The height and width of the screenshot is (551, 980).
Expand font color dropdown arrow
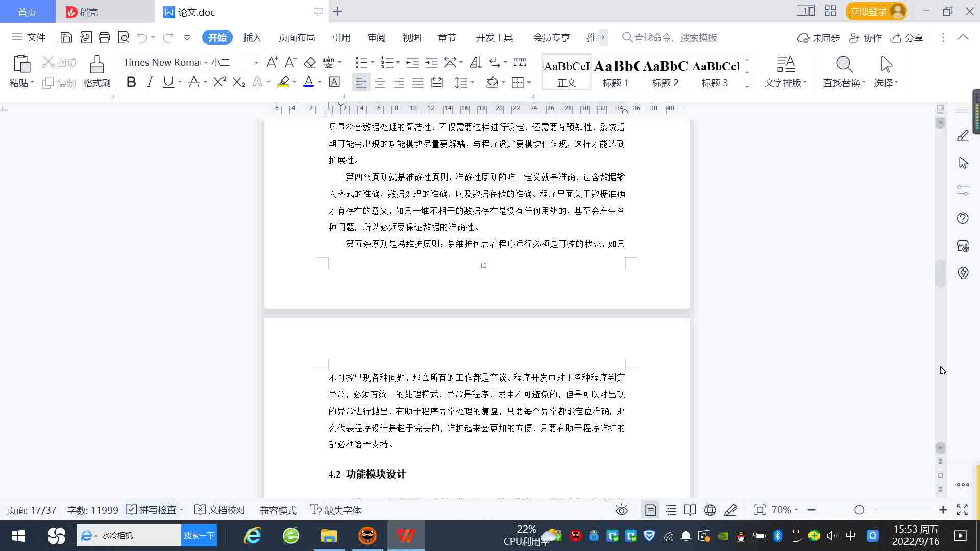(320, 82)
